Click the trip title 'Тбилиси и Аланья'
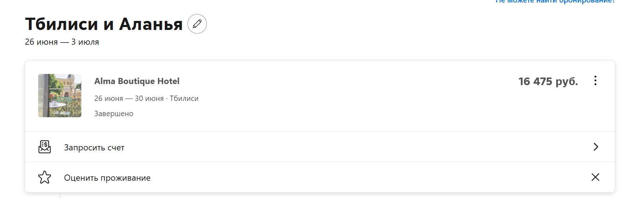Screen dimensions: 644x198 coord(104,24)
